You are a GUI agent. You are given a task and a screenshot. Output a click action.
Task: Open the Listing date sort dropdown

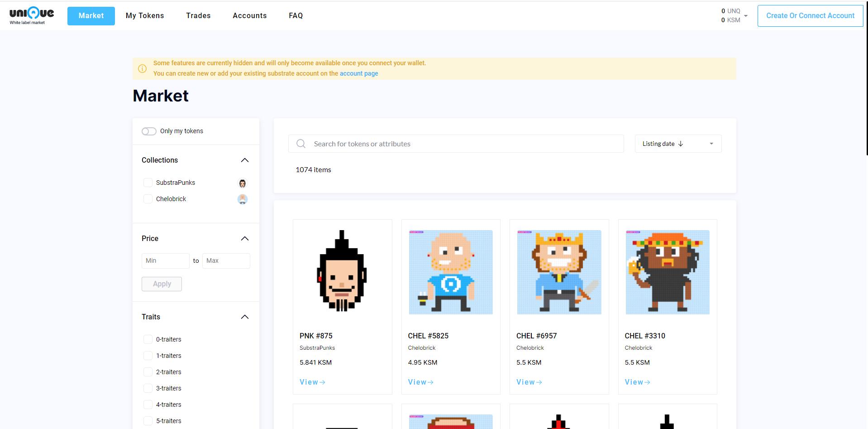click(677, 144)
